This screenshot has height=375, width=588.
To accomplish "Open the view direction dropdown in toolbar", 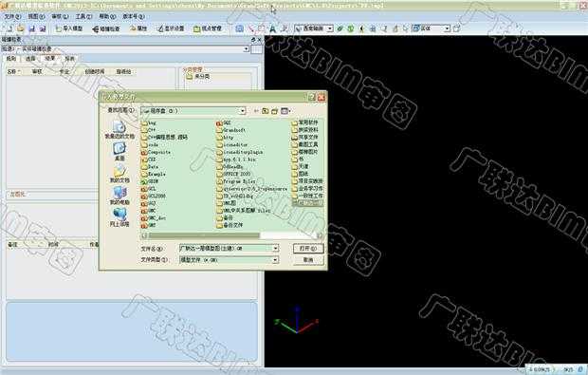I will [x=330, y=28].
